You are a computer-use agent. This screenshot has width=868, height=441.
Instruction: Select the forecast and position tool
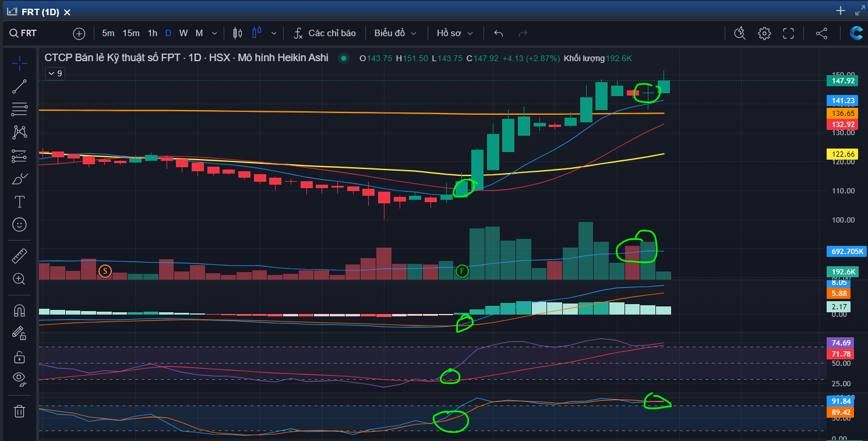point(20,156)
